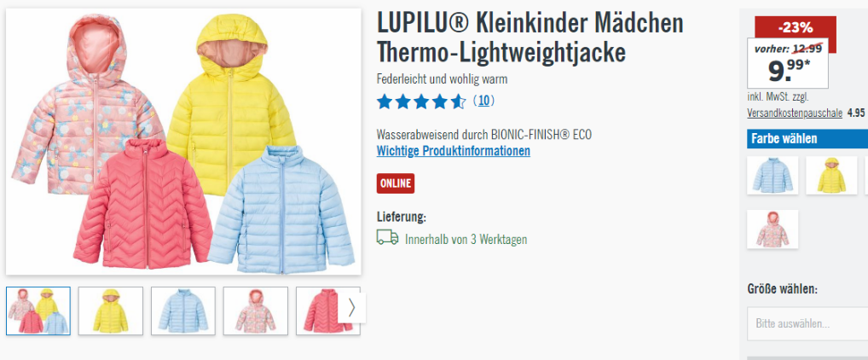Click the -23% discount badge

(x=796, y=27)
